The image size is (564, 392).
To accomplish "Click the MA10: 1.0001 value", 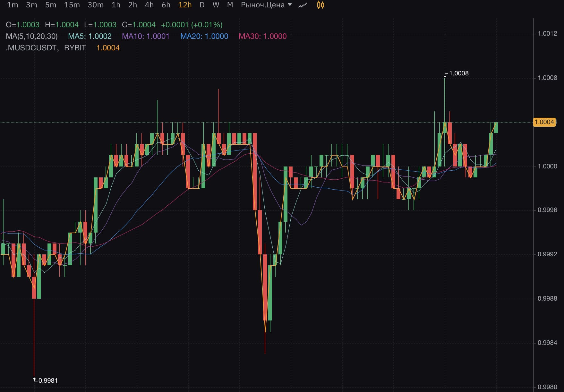I will pyautogui.click(x=146, y=36).
